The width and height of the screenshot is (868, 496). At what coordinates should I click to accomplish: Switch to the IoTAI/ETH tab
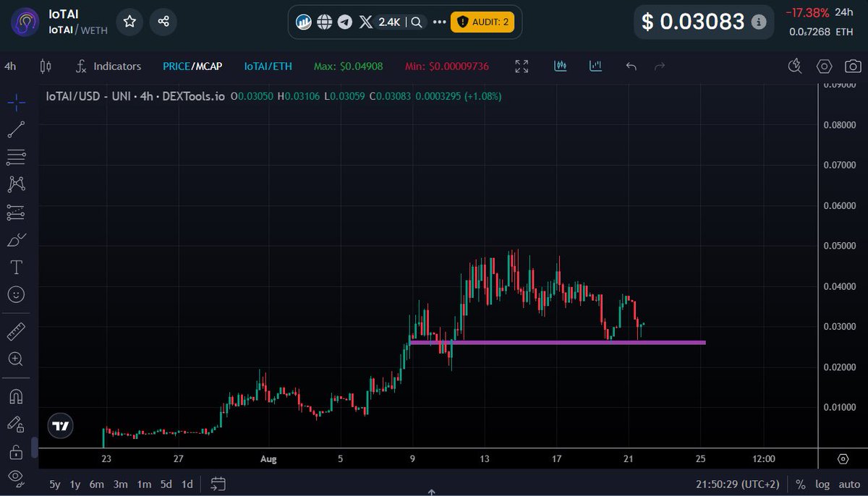click(268, 66)
